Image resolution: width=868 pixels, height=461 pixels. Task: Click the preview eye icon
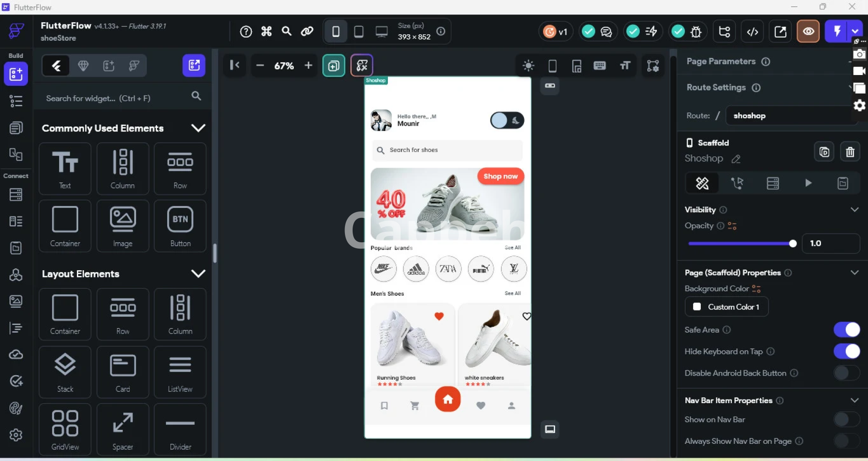point(808,32)
